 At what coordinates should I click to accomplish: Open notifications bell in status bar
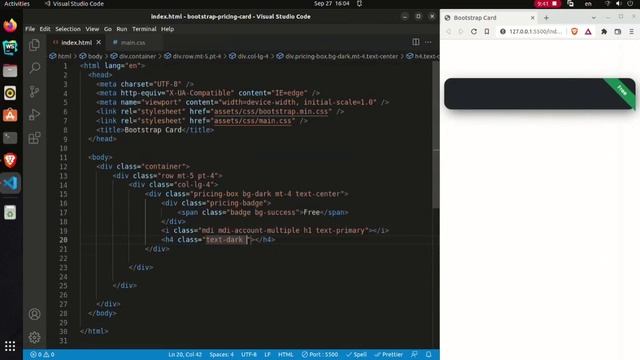[x=429, y=354]
